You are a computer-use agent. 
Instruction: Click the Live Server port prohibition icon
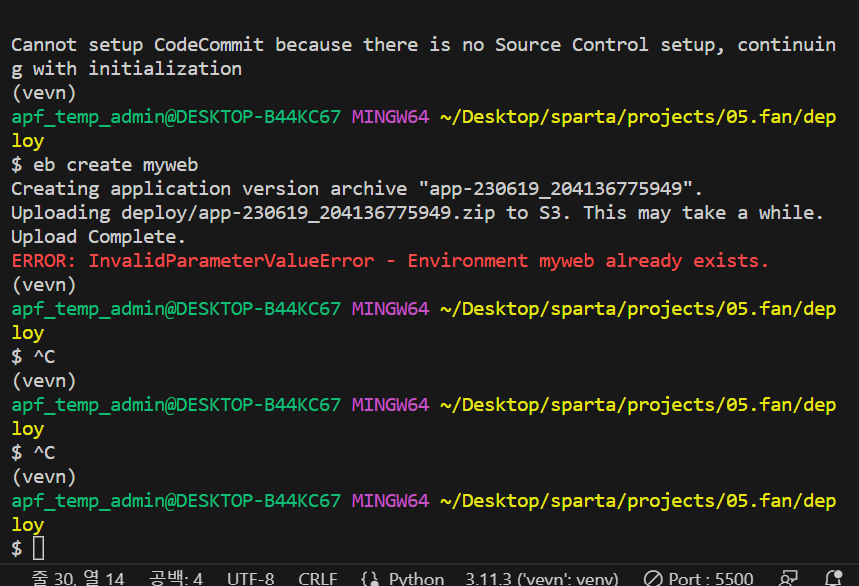tap(652, 578)
